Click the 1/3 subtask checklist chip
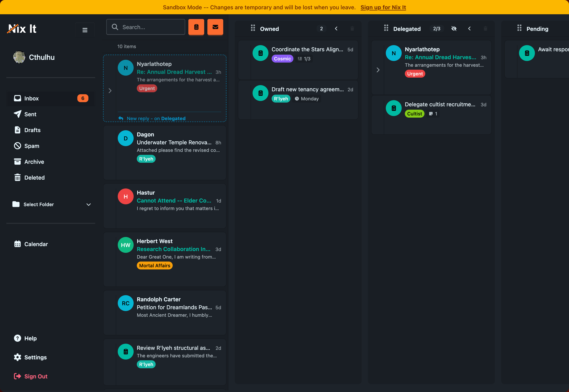The height and width of the screenshot is (392, 569). (x=304, y=58)
